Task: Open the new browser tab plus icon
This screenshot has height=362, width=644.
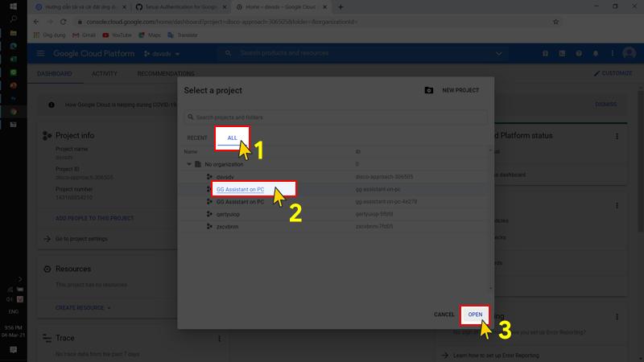Action: point(341,6)
